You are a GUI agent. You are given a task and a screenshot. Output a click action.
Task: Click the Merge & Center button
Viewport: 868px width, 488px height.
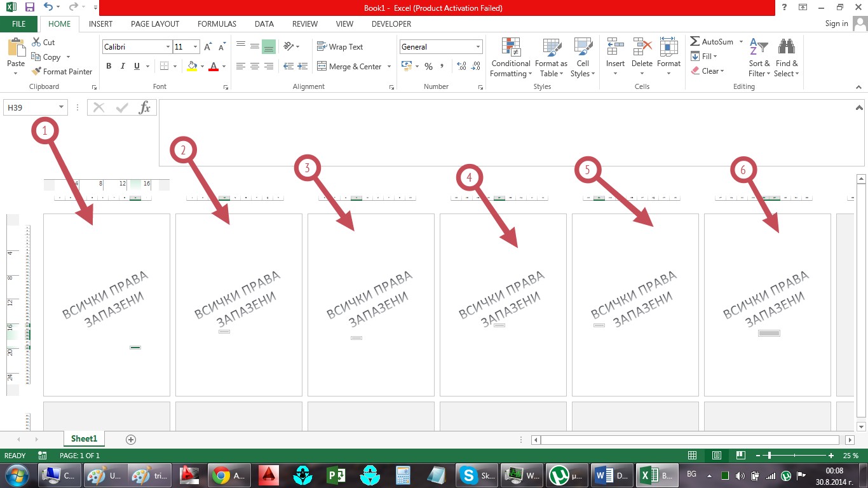349,66
